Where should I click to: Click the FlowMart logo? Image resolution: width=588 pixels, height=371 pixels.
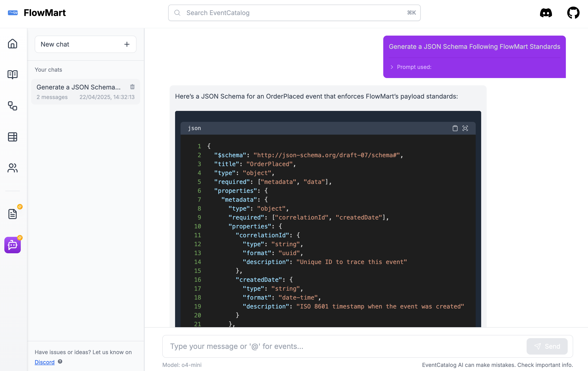pos(37,13)
